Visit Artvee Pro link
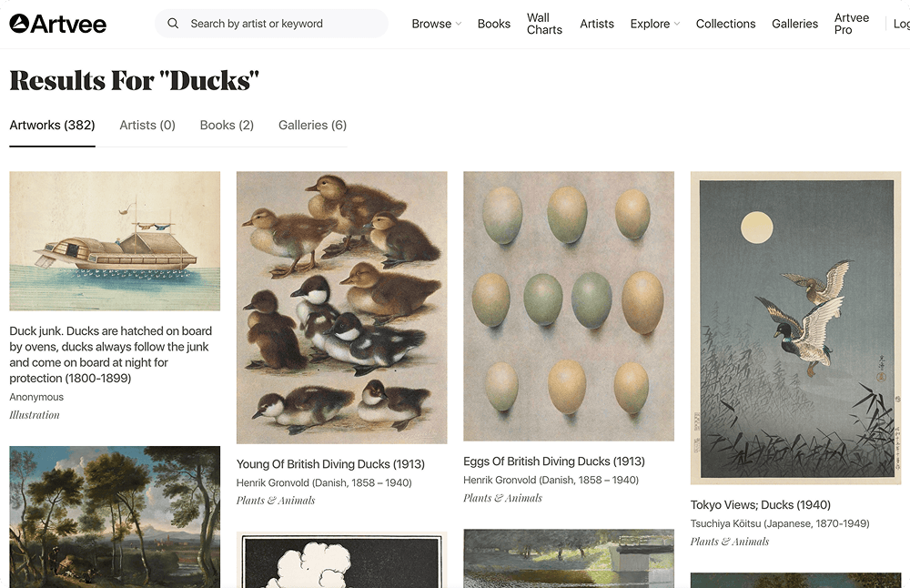The height and width of the screenshot is (588, 910). pyautogui.click(x=852, y=24)
